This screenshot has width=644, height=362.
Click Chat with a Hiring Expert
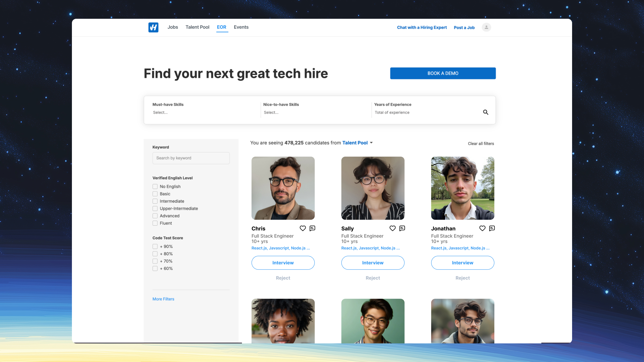point(422,28)
